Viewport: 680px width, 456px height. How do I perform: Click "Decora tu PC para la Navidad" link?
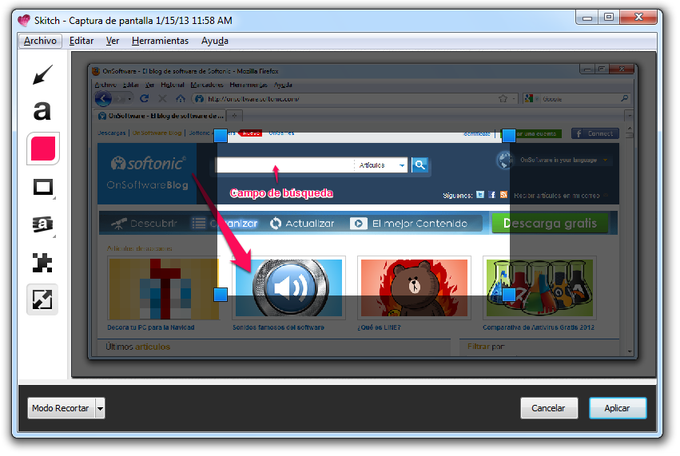(151, 328)
